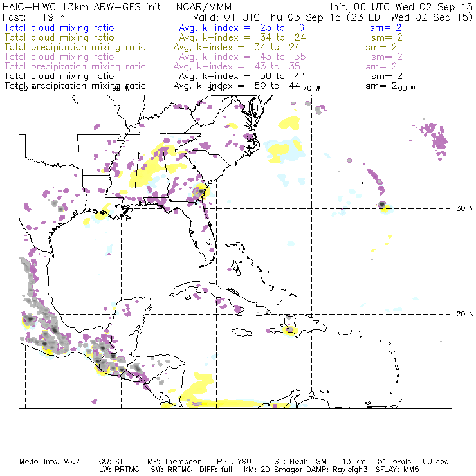Click the purple "k-index = 43 to 35" cloud row text
476x476 pixels.
pos(254,57)
